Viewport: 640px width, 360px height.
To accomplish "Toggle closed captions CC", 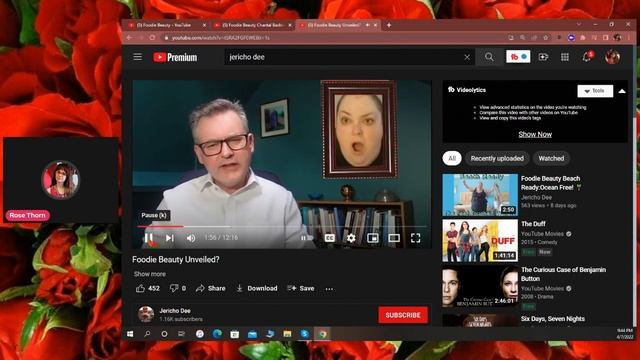I will pyautogui.click(x=329, y=238).
